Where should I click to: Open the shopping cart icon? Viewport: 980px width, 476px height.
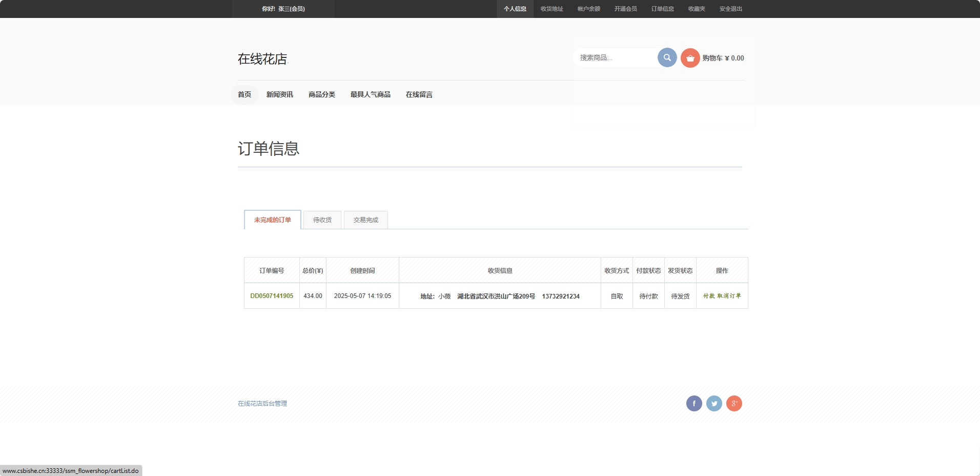coord(690,58)
